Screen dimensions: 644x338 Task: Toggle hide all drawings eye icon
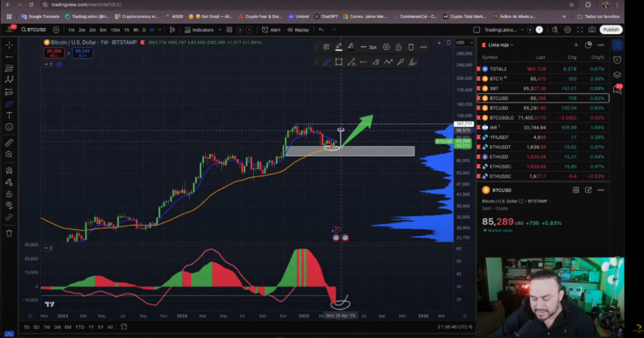(x=9, y=206)
